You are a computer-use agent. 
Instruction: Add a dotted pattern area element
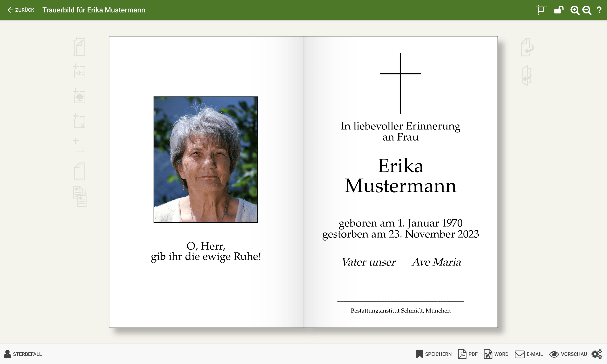tap(79, 121)
